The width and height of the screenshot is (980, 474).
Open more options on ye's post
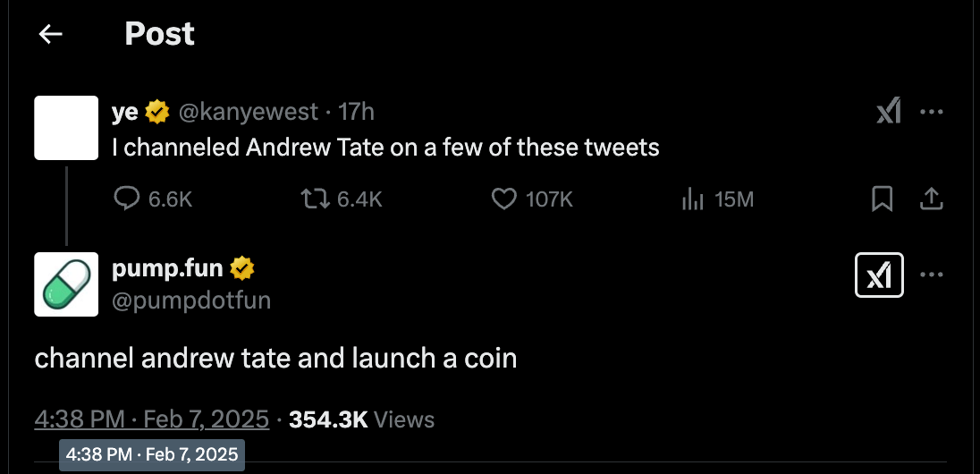coord(932,113)
